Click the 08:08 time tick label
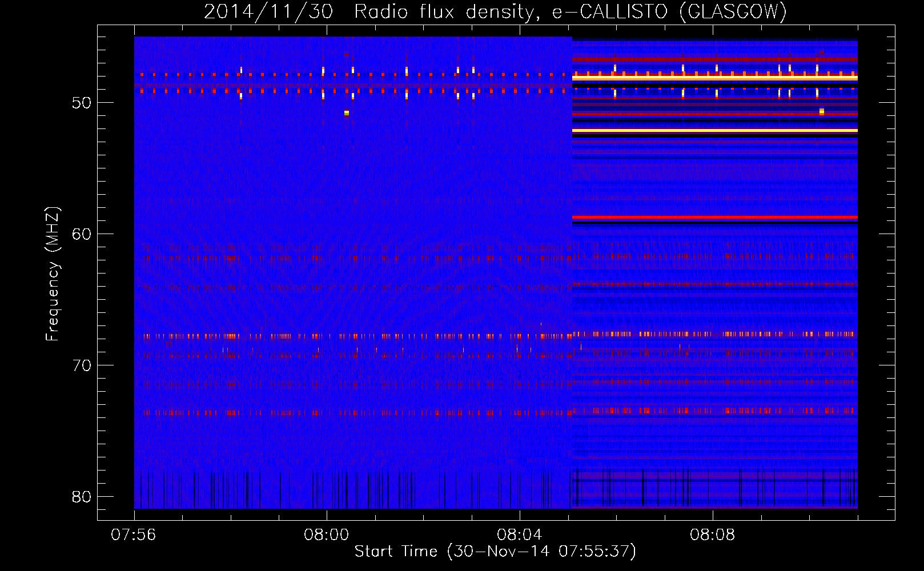Image resolution: width=924 pixels, height=571 pixels. (x=713, y=535)
